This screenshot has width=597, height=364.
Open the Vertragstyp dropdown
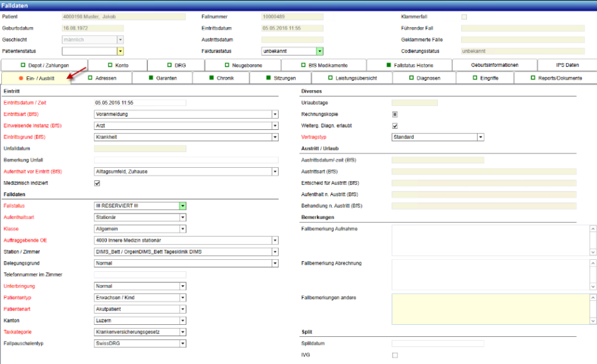(480, 137)
